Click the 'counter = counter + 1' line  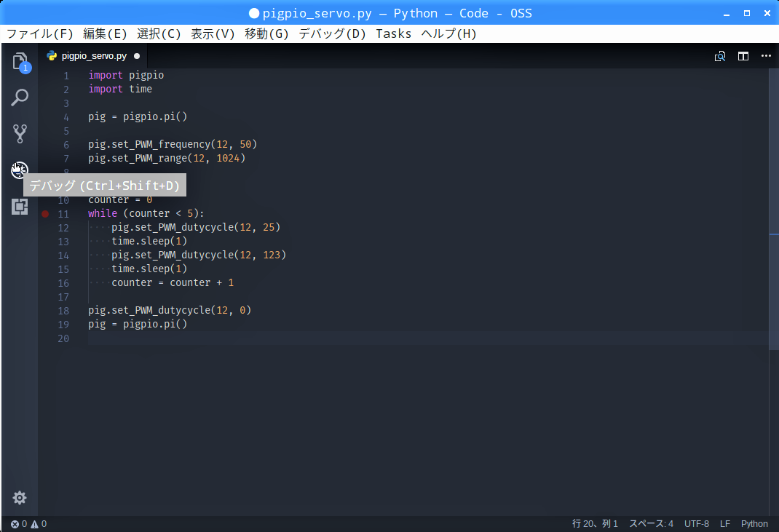coord(173,283)
